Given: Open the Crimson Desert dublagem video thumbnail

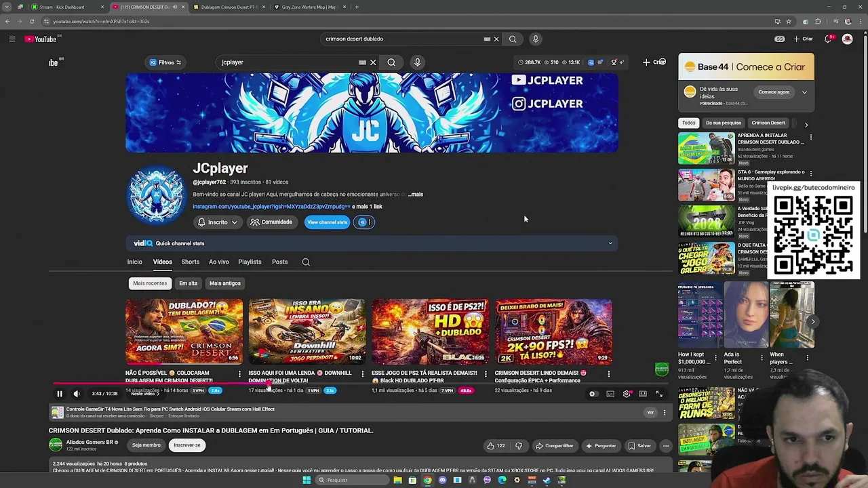Looking at the screenshot, I should 184,332.
